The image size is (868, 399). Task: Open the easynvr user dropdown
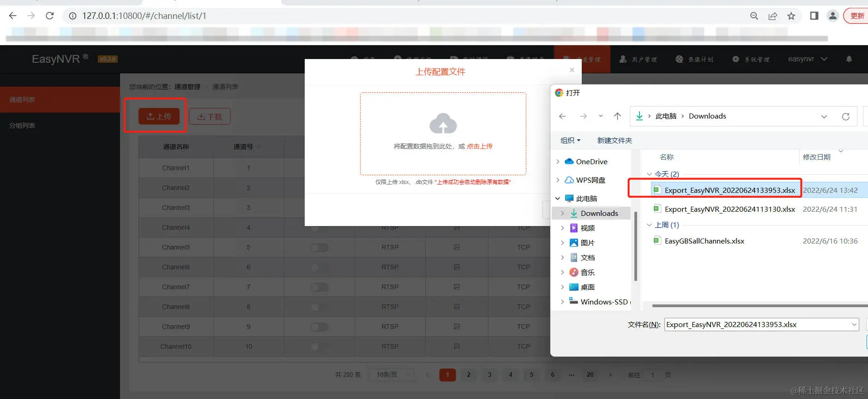(808, 59)
